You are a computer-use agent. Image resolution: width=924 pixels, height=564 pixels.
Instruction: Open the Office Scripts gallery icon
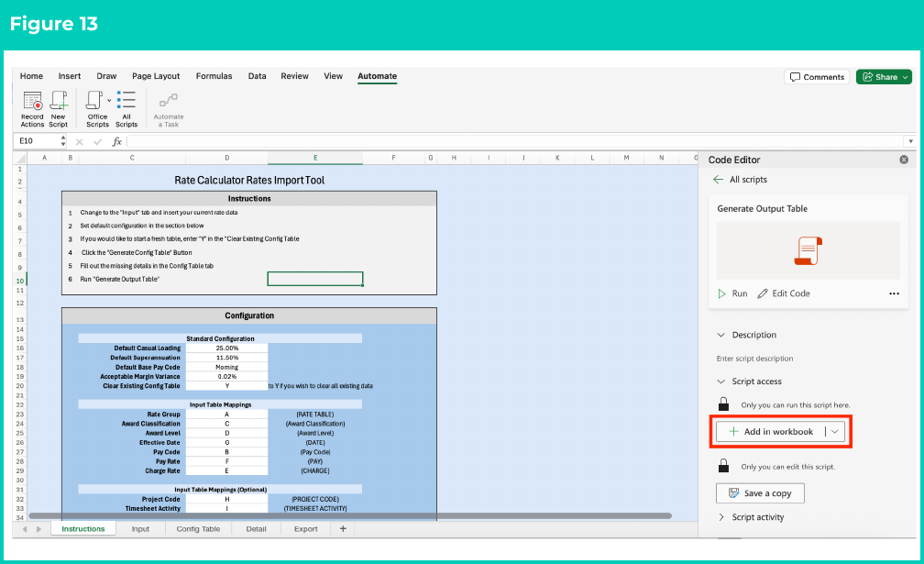click(x=93, y=100)
